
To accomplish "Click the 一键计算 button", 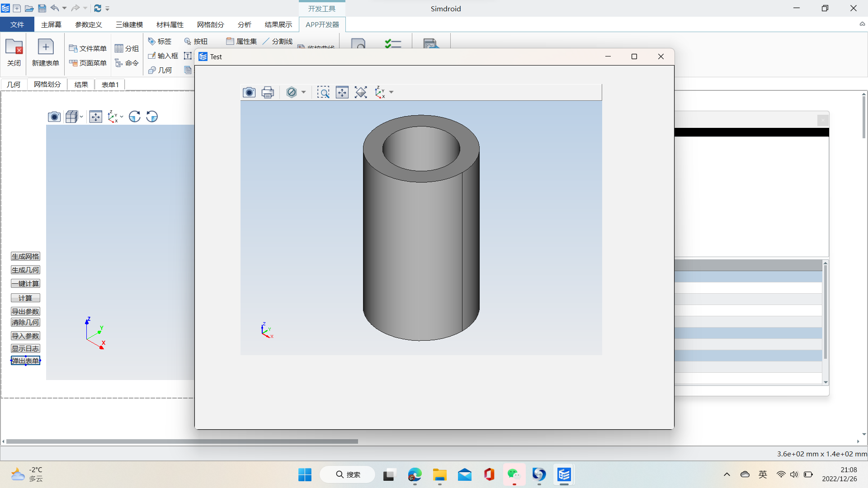I will point(25,283).
